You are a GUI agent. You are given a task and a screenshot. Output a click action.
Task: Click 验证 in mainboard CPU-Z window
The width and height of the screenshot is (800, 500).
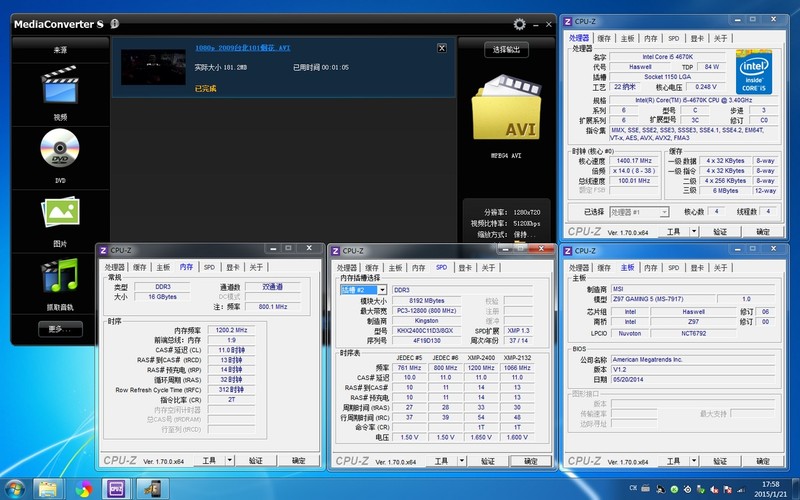point(720,461)
